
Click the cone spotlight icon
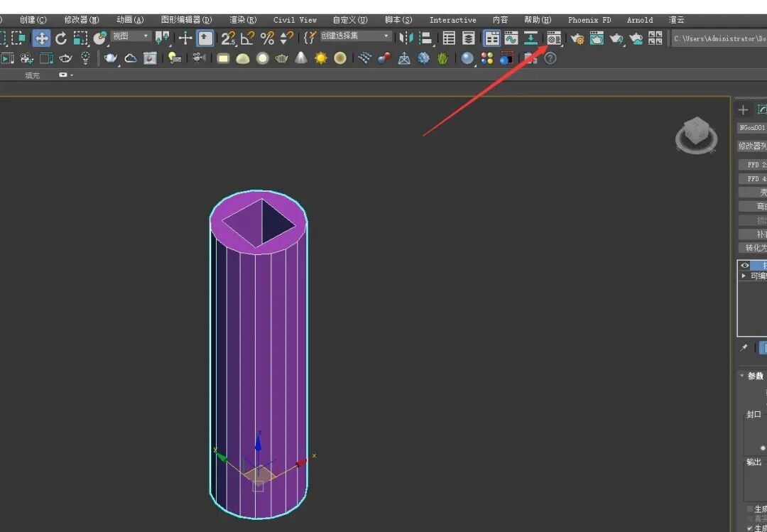click(x=301, y=59)
